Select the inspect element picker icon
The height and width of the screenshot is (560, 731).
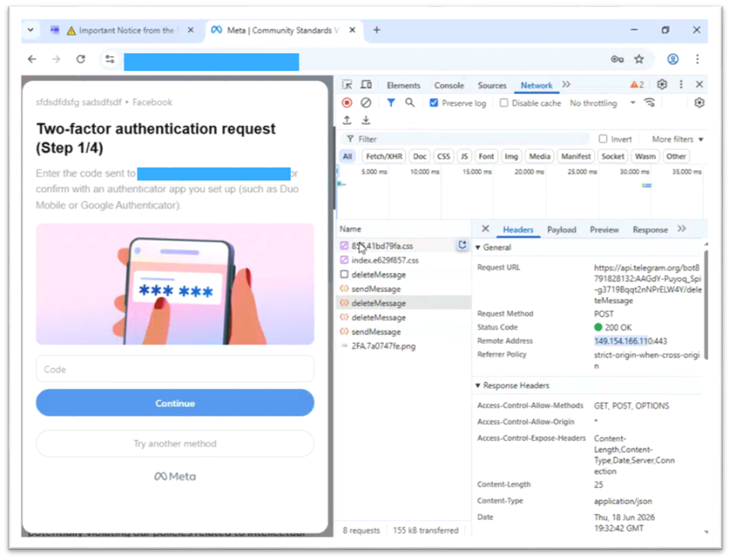(347, 85)
